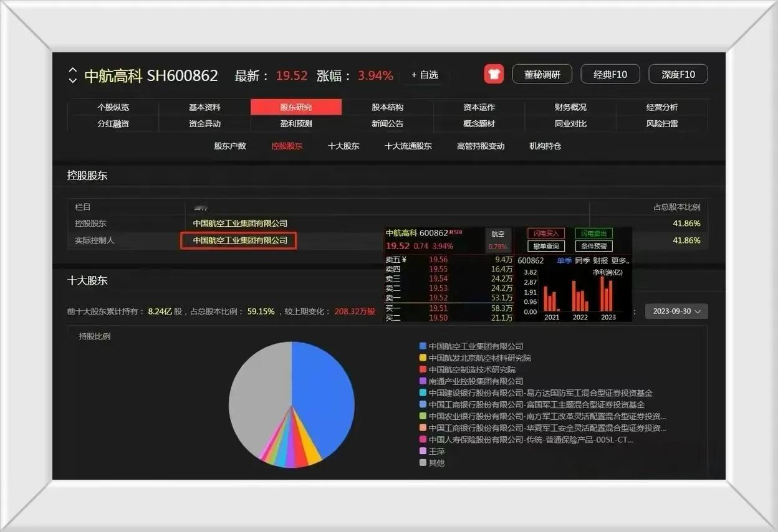The height and width of the screenshot is (532, 778).
Task: Click the 撤单查询 button
Action: point(546,246)
